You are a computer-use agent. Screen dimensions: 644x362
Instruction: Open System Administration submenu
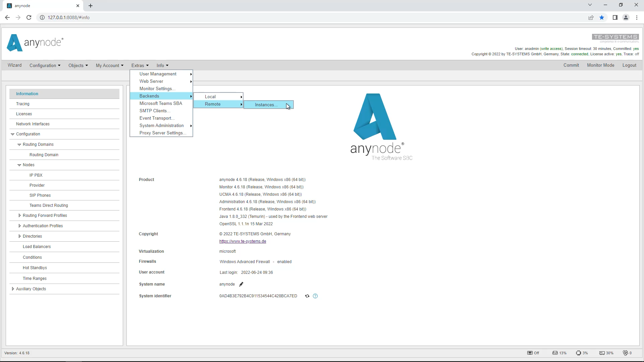point(161,126)
